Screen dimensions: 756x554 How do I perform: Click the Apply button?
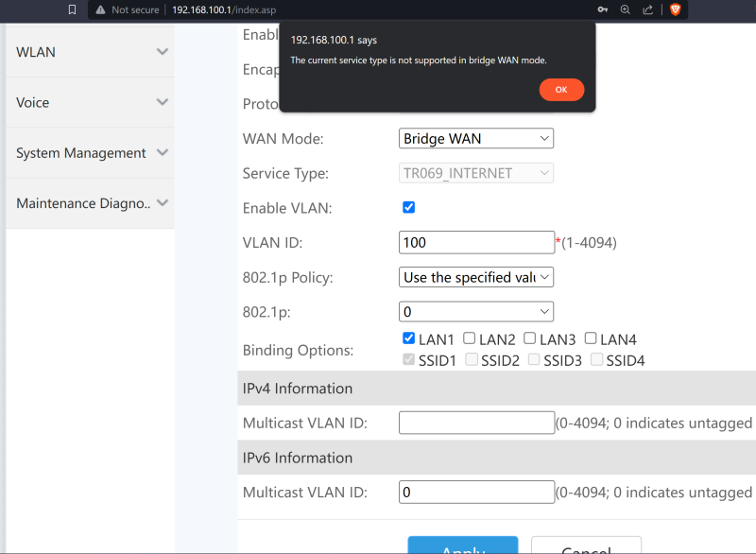coord(463,546)
